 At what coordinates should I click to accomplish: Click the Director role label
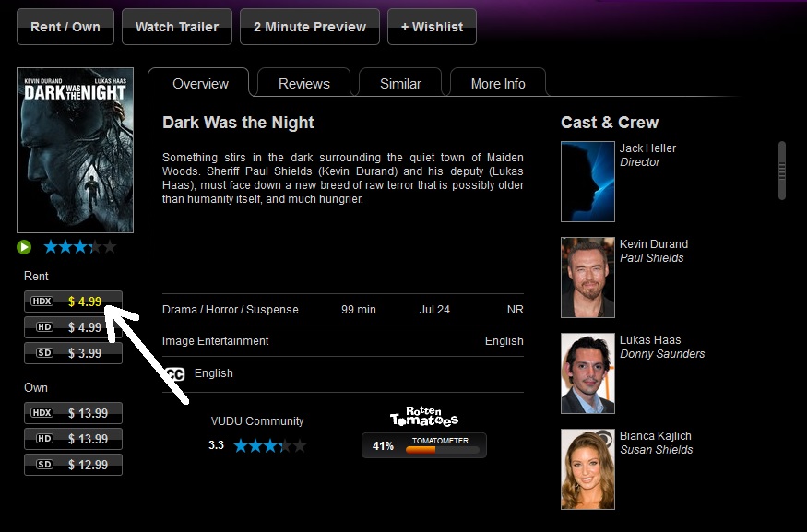coord(640,162)
